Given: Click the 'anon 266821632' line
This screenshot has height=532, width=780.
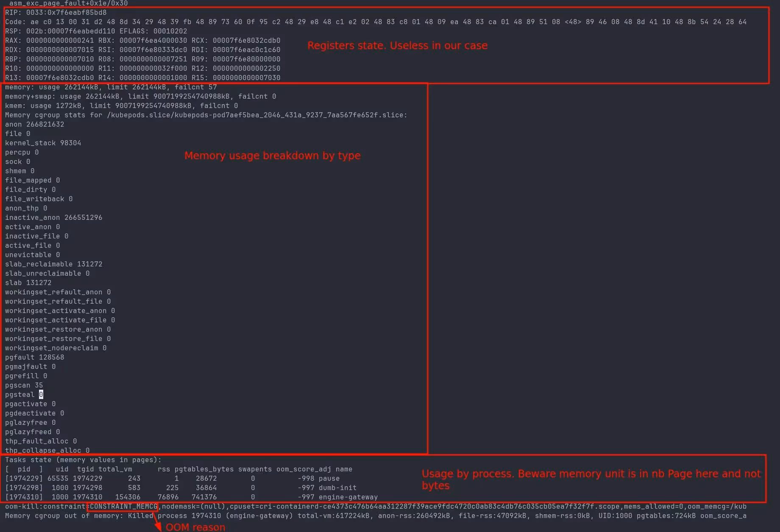Looking at the screenshot, I should (35, 125).
